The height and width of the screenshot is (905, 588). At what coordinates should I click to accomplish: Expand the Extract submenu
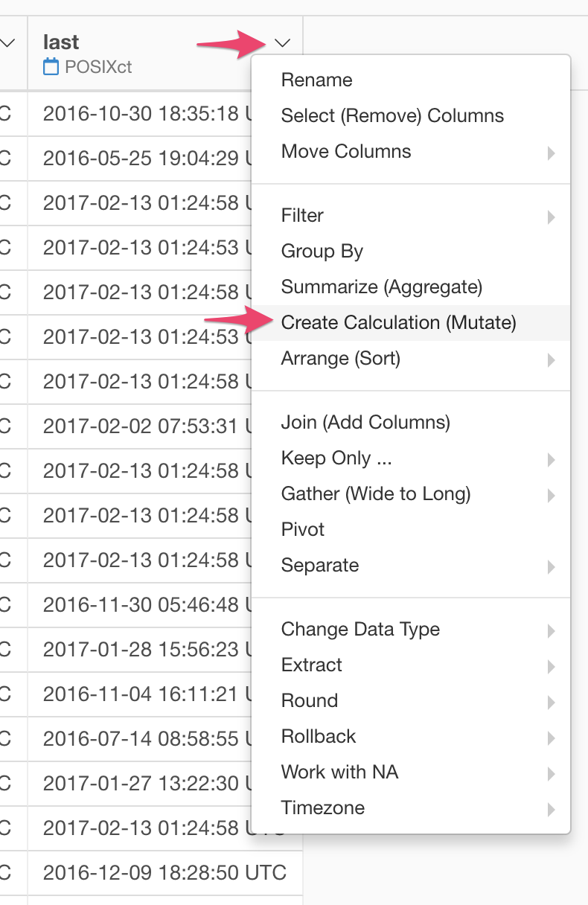[x=312, y=665]
